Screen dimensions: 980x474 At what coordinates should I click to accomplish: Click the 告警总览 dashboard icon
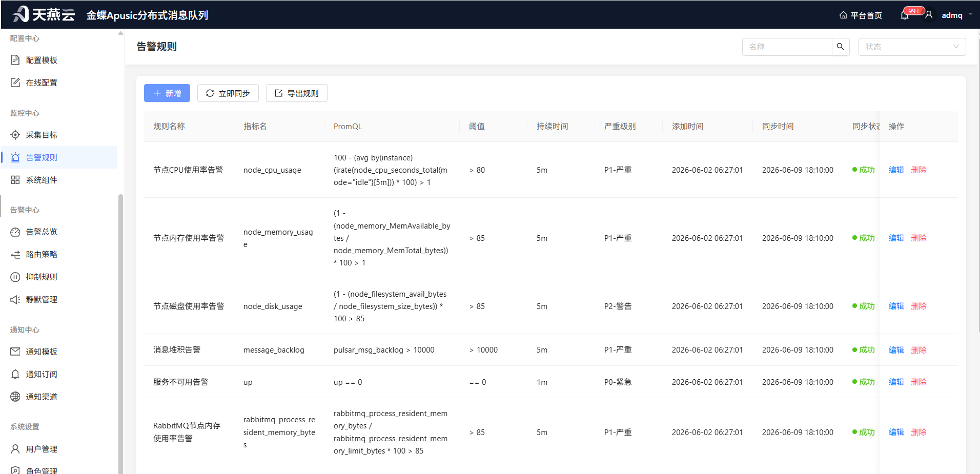click(x=15, y=232)
